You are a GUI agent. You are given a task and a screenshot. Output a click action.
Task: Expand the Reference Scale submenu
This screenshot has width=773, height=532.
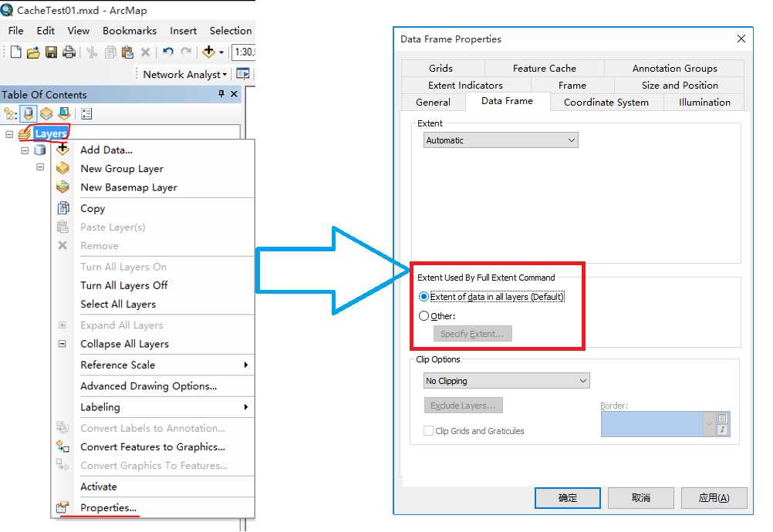(x=153, y=365)
